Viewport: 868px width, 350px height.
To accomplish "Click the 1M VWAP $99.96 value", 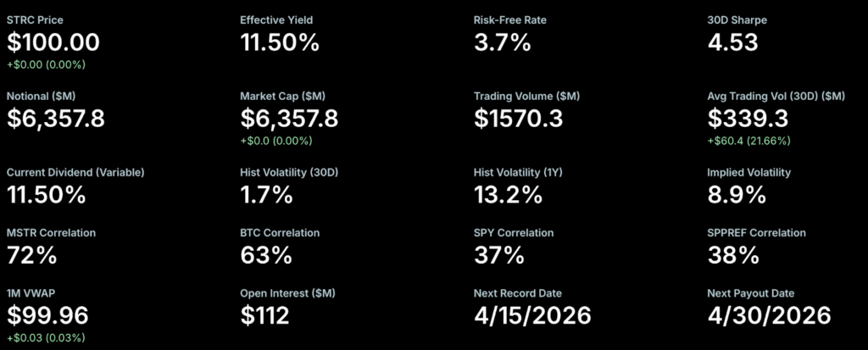I will [47, 315].
